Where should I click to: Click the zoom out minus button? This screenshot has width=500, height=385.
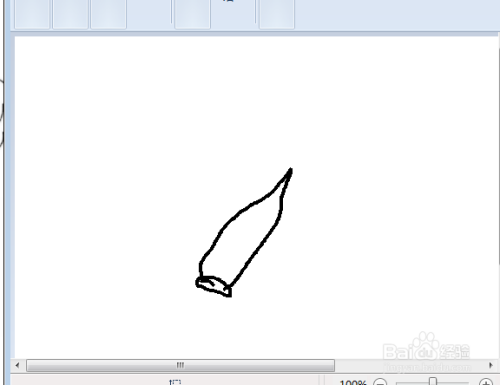point(380,383)
